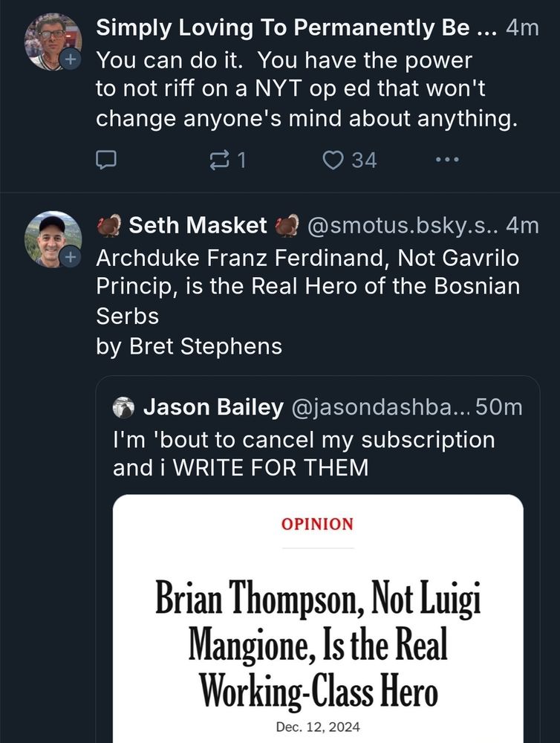Open the first poster's avatar

(x=51, y=41)
